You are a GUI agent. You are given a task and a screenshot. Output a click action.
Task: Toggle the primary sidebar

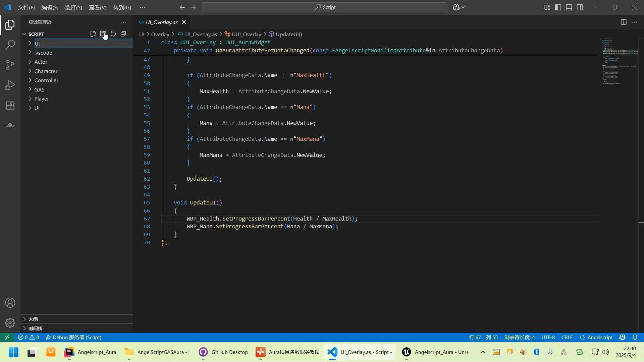coord(558,7)
